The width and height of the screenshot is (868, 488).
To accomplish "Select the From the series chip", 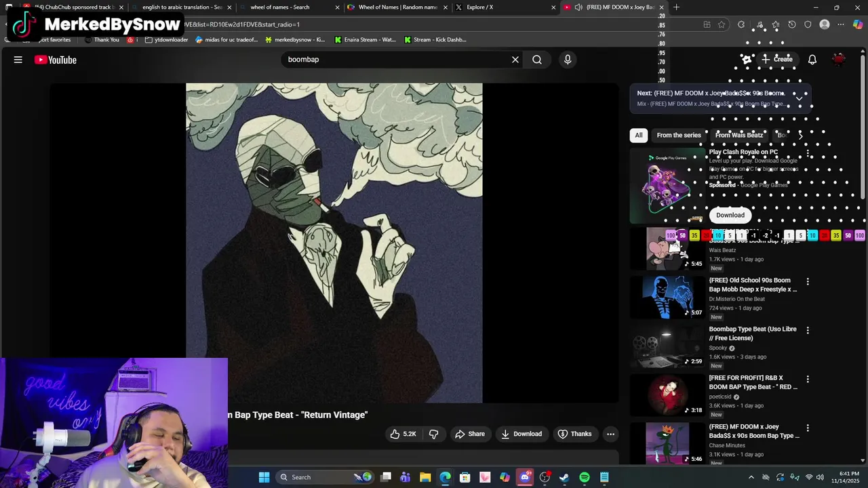I will tap(679, 135).
